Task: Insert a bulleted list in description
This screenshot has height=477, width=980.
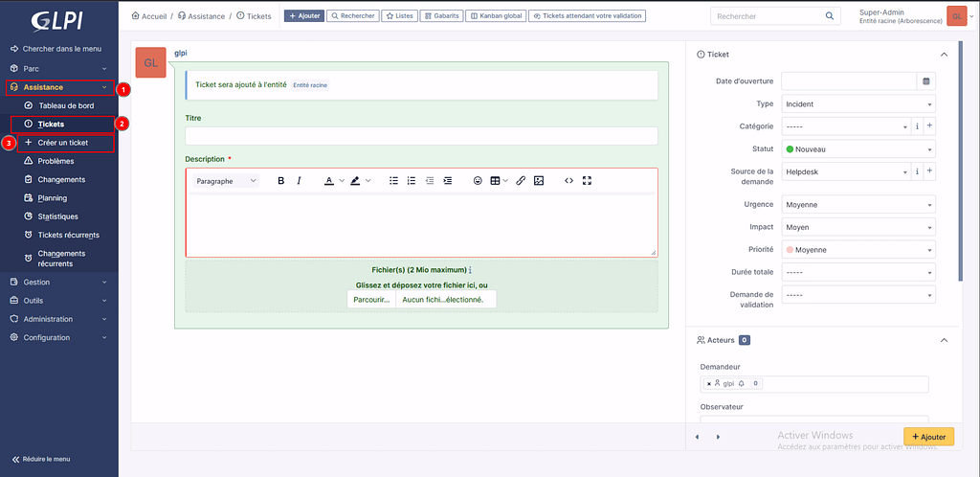Action: (x=393, y=180)
